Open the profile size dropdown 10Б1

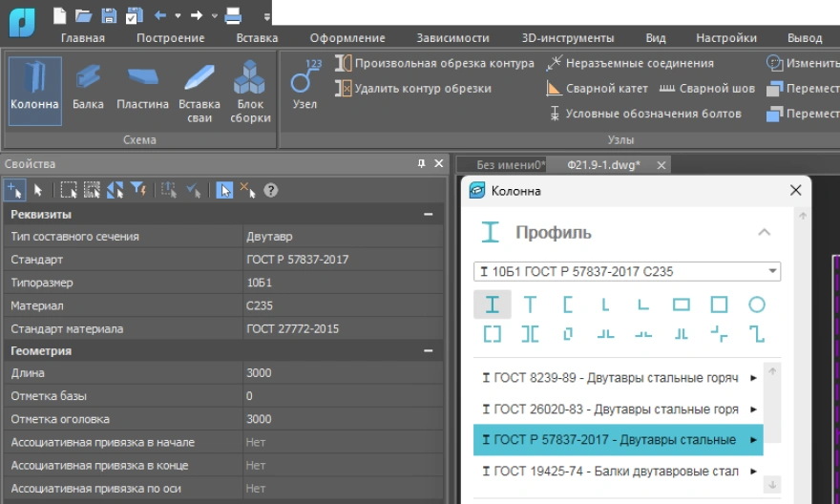tap(627, 272)
